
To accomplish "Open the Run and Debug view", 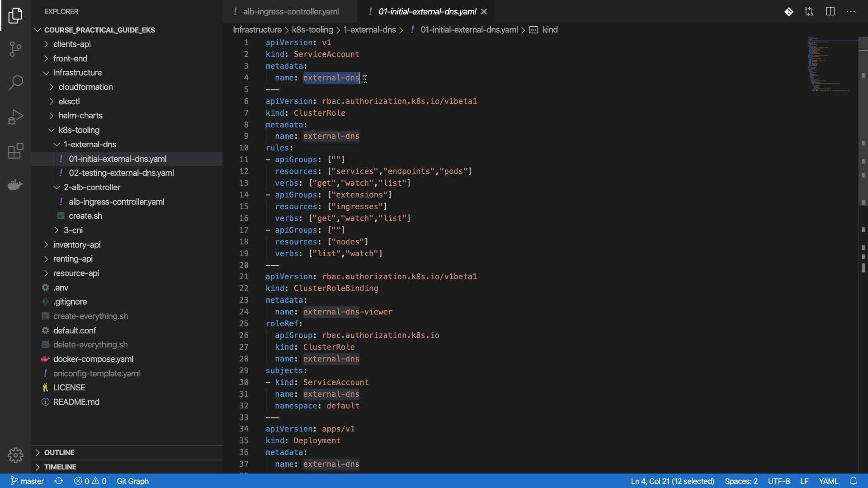I will pos(15,117).
